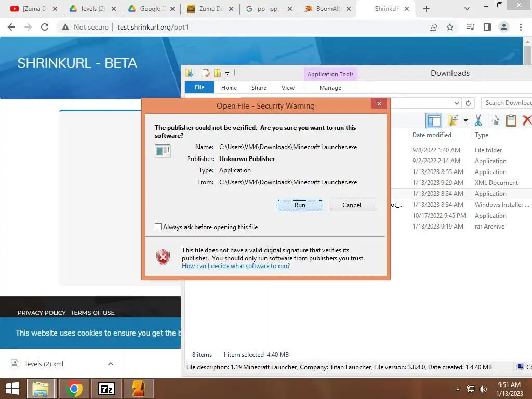Click the folder options toolbar icon
This screenshot has height=399, width=532.
click(453, 120)
